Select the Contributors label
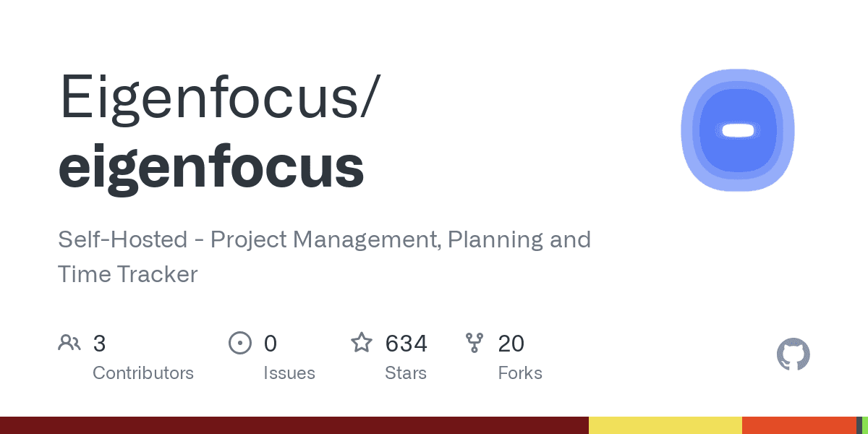This screenshot has width=868, height=434. [x=143, y=373]
